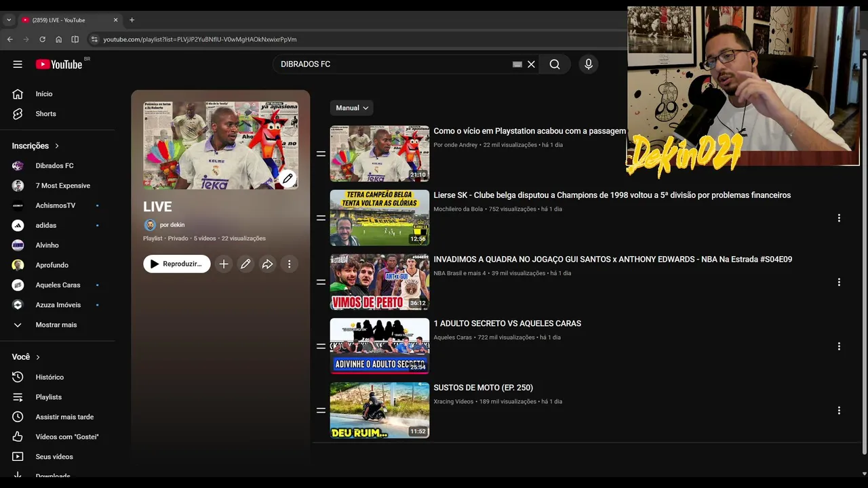Play Adivinhe o Adulto Secreto thumbnail
Viewport: 868px width, 488px height.
pyautogui.click(x=380, y=346)
